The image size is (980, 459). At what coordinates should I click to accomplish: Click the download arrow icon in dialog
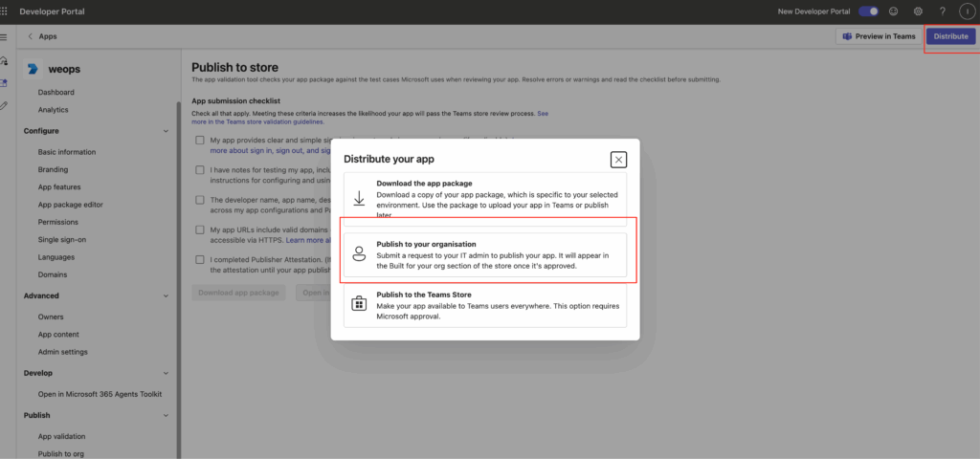pos(359,199)
